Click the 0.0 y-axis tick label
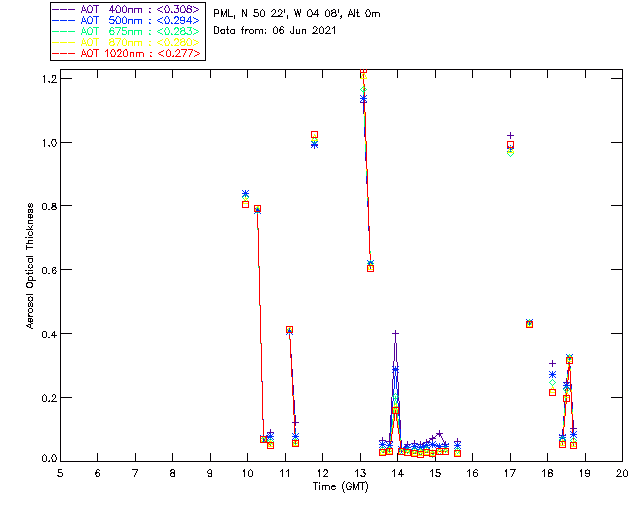The image size is (640, 512). coord(49,459)
